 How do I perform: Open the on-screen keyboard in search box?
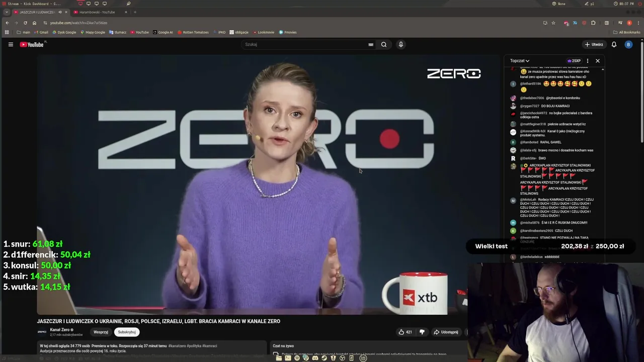pyautogui.click(x=371, y=44)
